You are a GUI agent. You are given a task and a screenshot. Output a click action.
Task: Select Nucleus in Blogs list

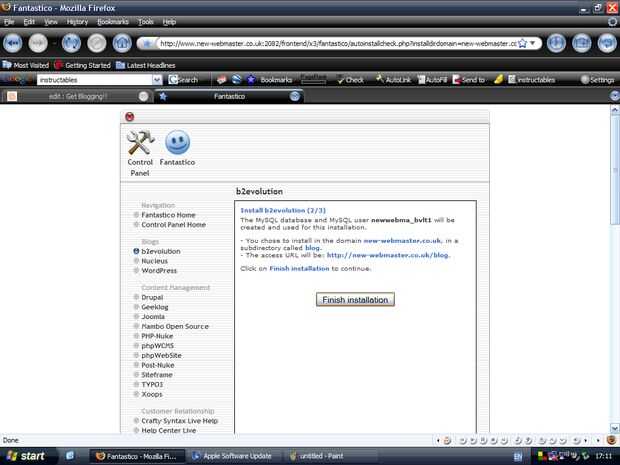tap(155, 261)
